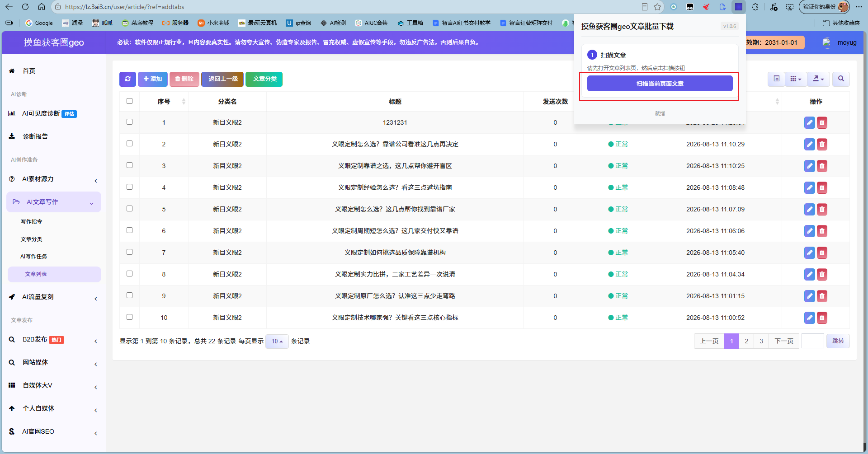The width and height of the screenshot is (868, 454).
Task: Open the export dropdown in table toolbar
Action: click(818, 79)
